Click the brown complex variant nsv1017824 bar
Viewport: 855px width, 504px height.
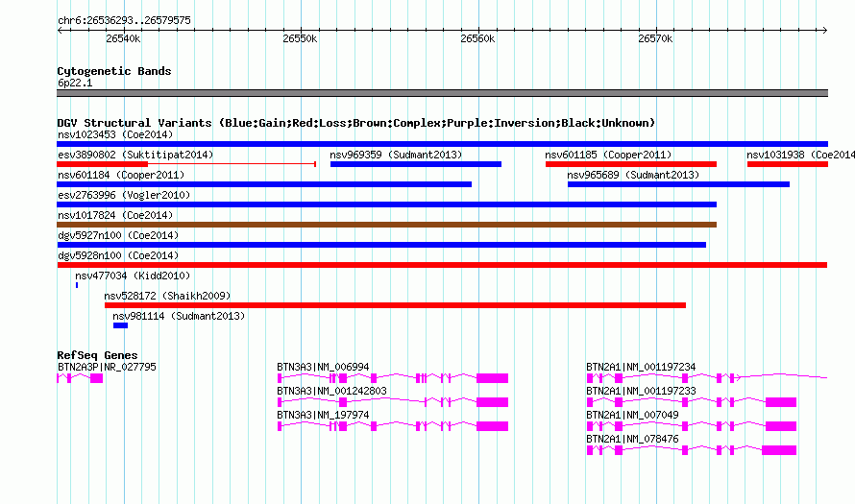click(386, 225)
